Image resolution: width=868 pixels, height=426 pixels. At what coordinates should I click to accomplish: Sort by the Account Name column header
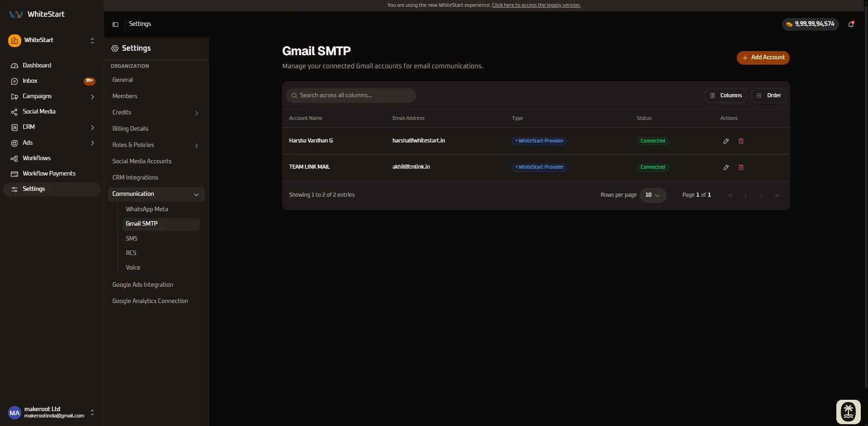pos(306,118)
